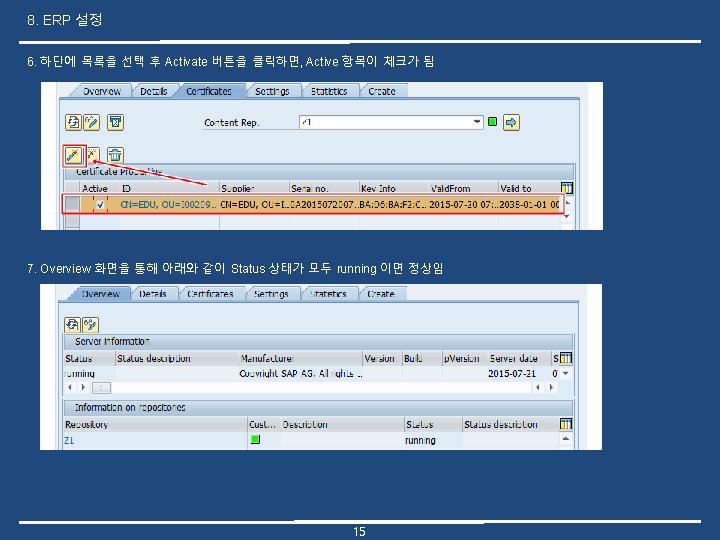Click refresh icon in Overview panel toolbar
Screen dimensions: 720x540
point(72,325)
